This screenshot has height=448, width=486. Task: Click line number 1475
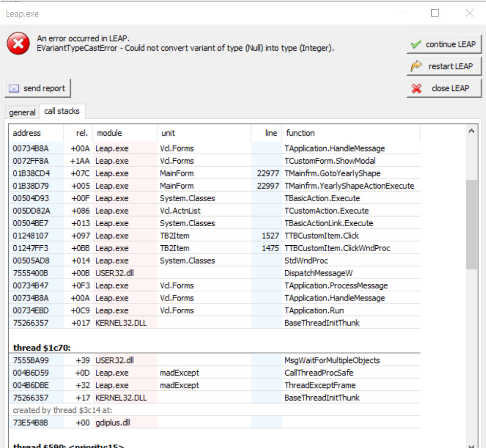pyautogui.click(x=270, y=248)
